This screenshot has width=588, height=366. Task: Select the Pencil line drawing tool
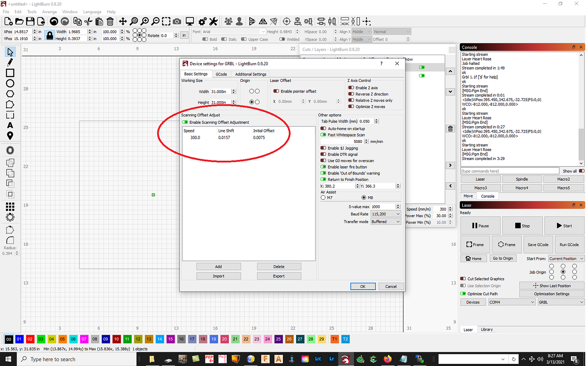[x=9, y=62]
